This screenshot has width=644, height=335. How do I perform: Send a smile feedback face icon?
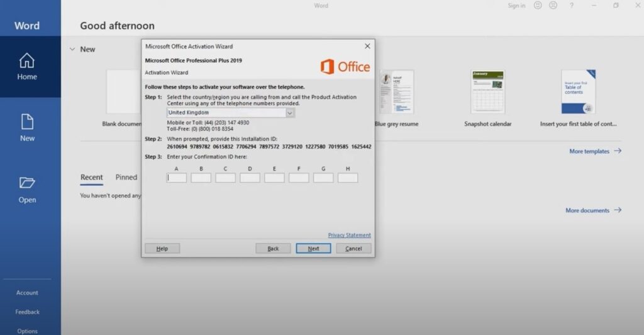(x=538, y=5)
